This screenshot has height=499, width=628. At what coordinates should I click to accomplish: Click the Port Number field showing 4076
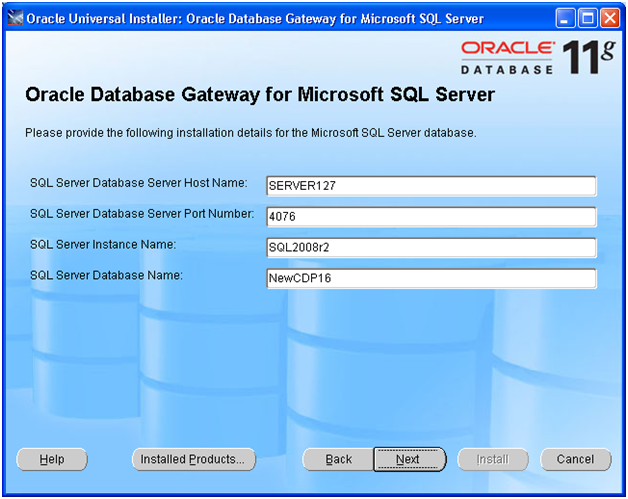point(431,217)
